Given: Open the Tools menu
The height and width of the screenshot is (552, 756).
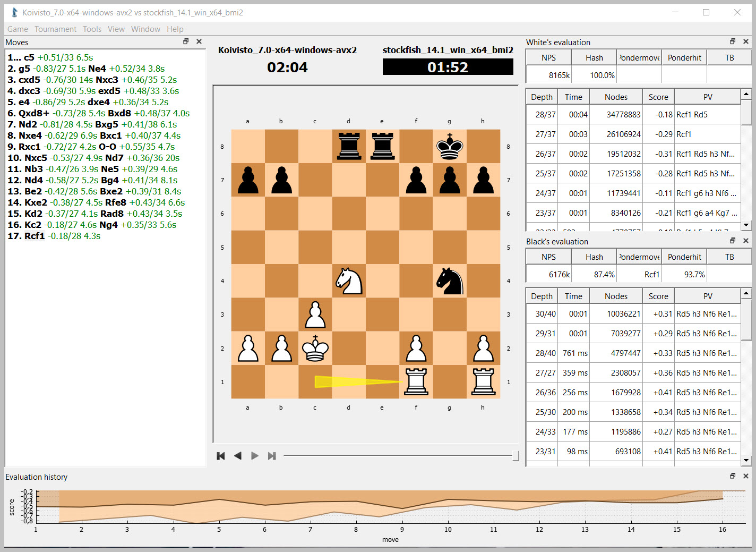Looking at the screenshot, I should [x=92, y=29].
